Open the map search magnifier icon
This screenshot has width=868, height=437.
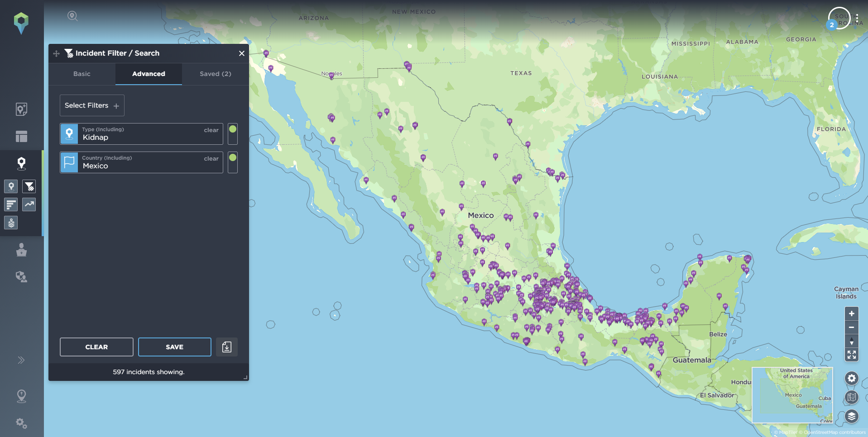click(72, 16)
